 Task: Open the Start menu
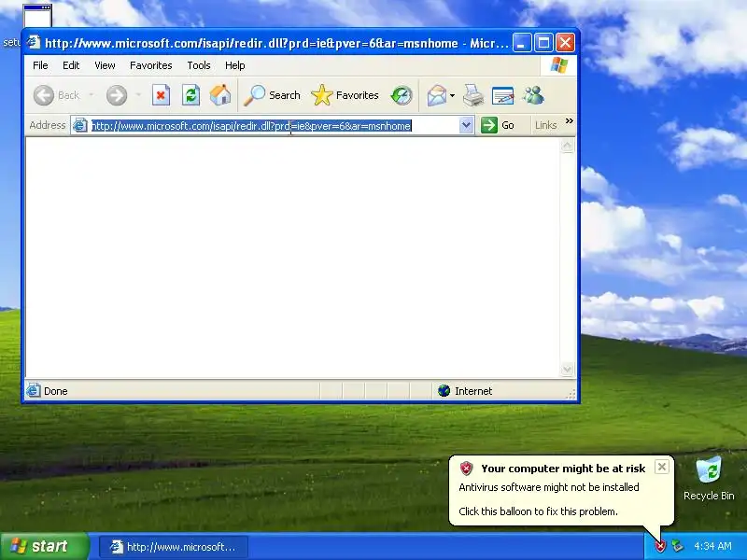coord(44,546)
